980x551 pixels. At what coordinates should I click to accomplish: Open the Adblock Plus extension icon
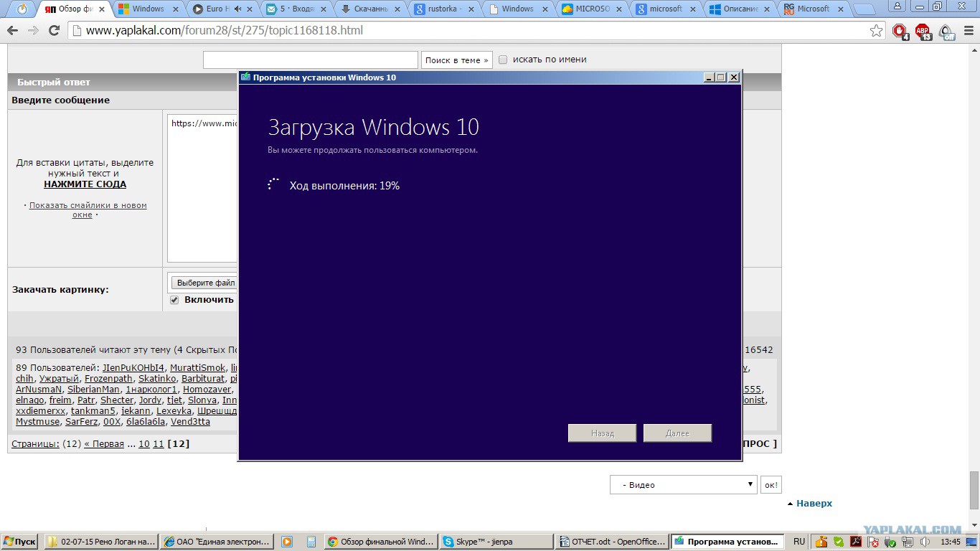click(923, 31)
